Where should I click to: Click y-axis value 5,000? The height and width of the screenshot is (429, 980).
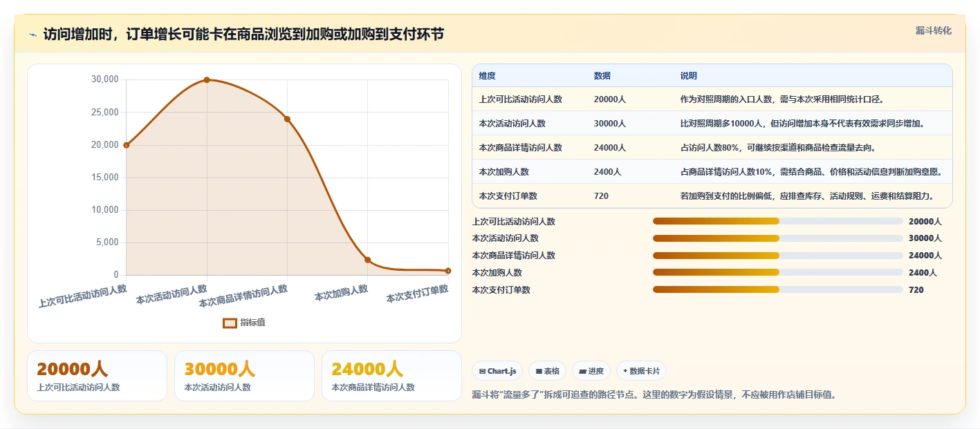pyautogui.click(x=108, y=242)
